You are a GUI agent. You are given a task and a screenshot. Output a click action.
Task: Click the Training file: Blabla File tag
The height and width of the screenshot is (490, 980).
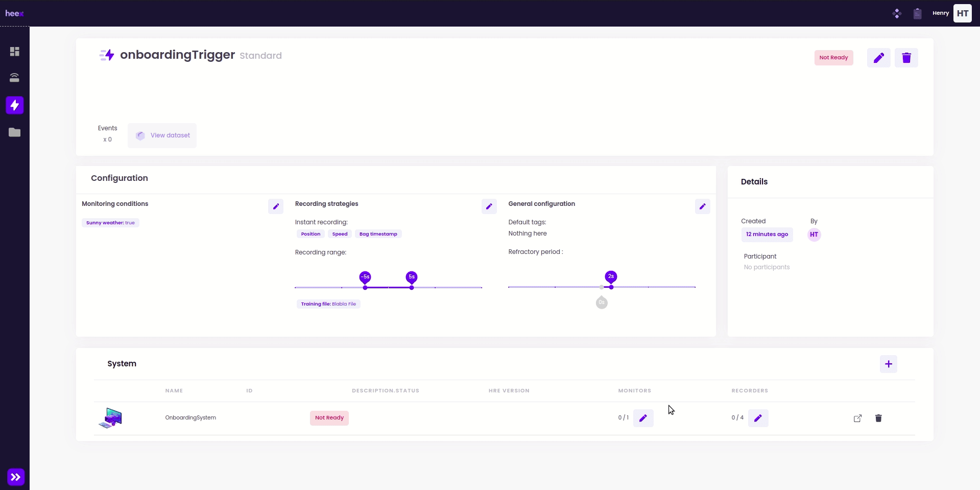(x=328, y=304)
